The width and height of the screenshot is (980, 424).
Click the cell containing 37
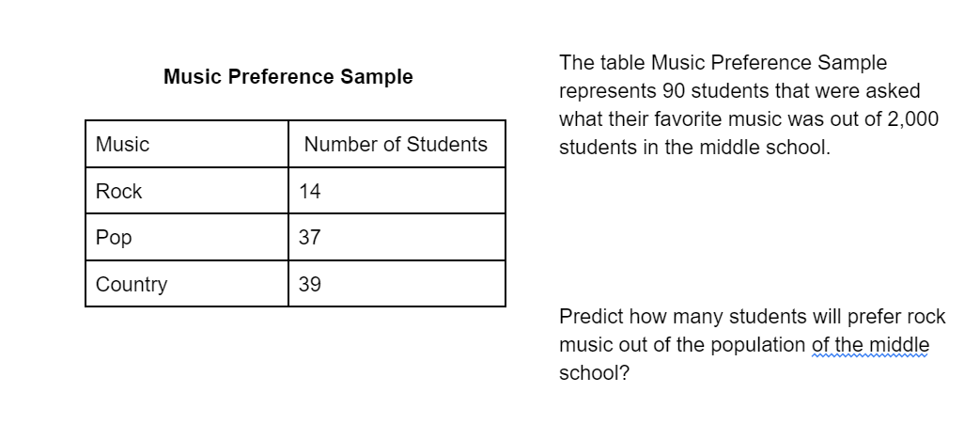pos(397,237)
